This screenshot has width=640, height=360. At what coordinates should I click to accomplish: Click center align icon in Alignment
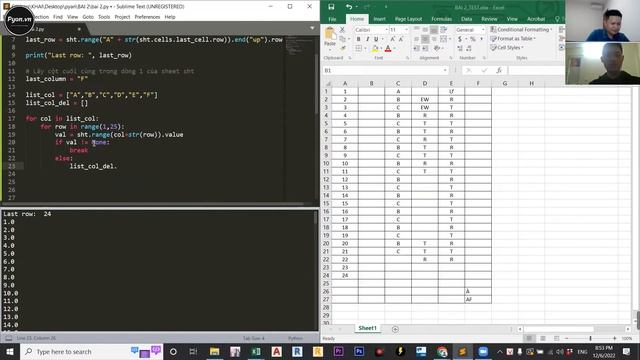pos(425,39)
